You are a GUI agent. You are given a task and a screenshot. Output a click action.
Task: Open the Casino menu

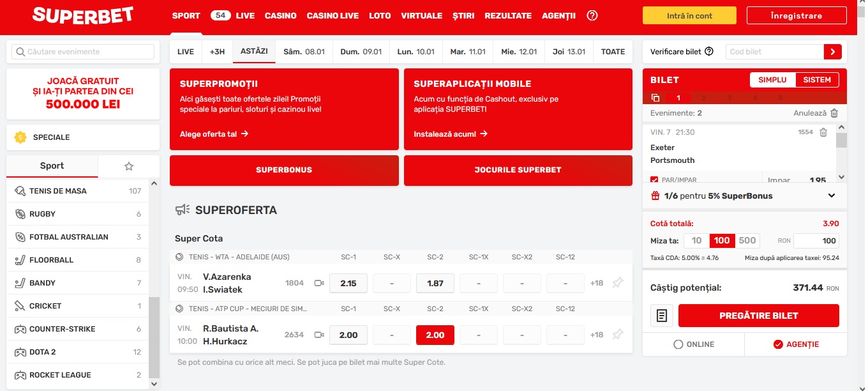pos(281,16)
